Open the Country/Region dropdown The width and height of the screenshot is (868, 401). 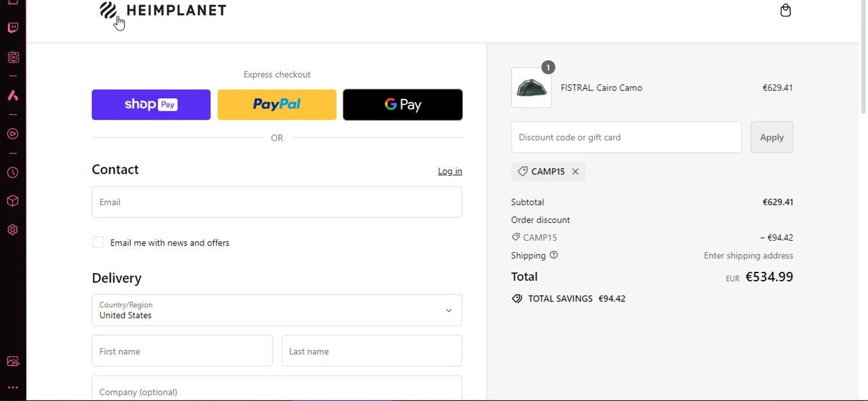coord(277,310)
